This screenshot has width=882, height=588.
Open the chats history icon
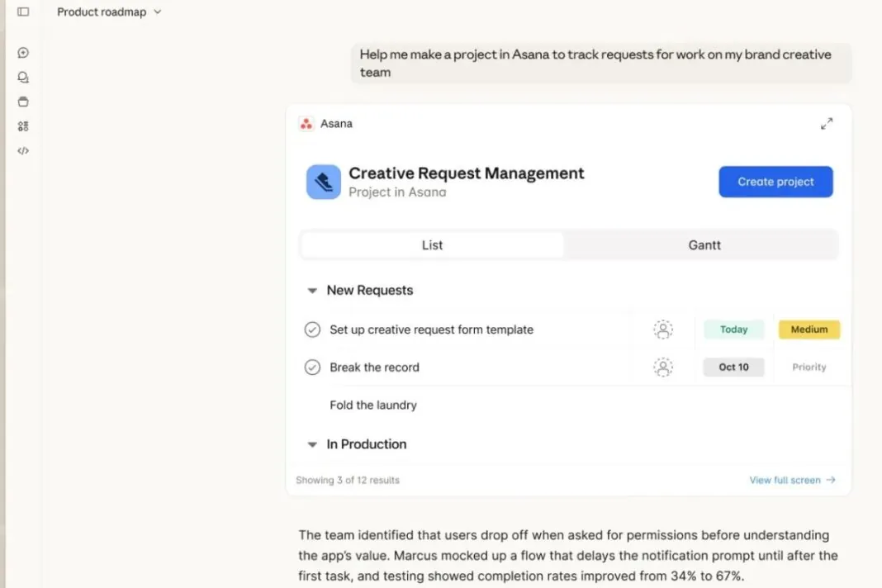pyautogui.click(x=23, y=78)
